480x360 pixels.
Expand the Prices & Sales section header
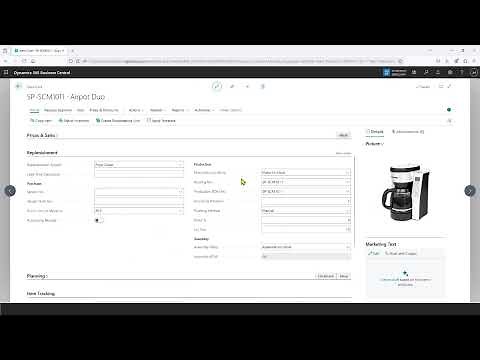pos(42,135)
